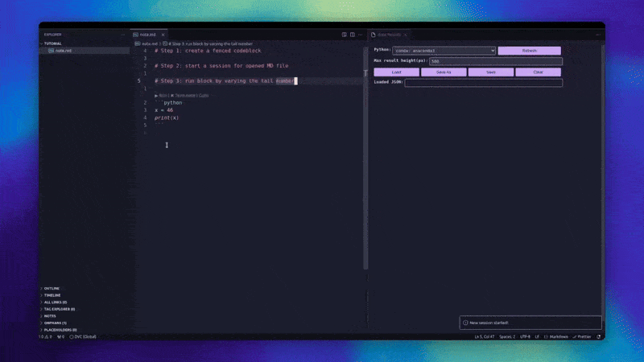Click the Goto codelens link

point(204,96)
